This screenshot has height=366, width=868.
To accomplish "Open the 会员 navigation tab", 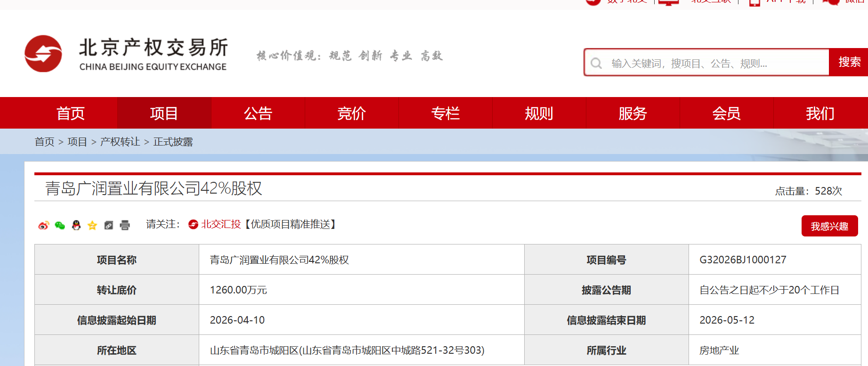I will [726, 113].
